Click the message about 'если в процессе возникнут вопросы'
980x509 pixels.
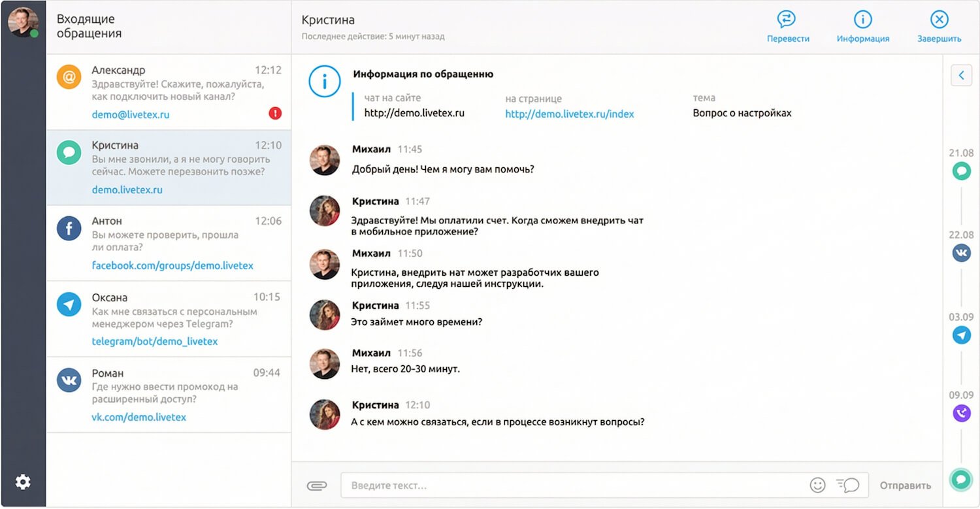pos(498,422)
